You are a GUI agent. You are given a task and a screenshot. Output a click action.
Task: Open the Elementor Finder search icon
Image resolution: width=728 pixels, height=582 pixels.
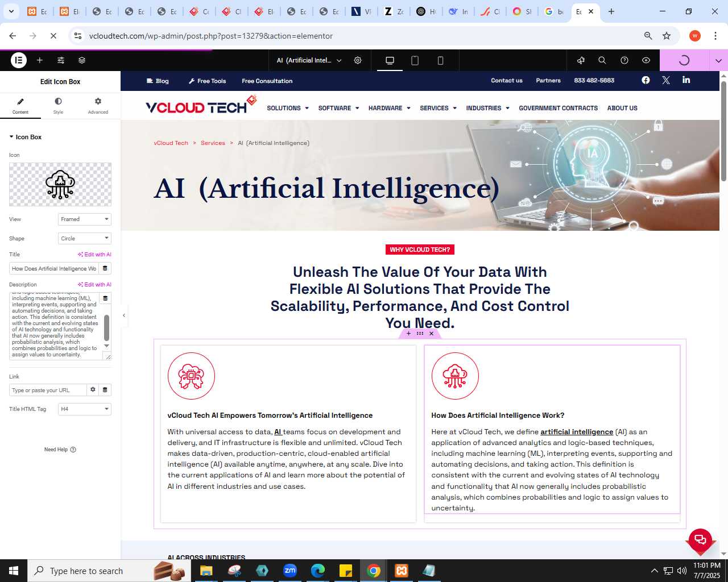pyautogui.click(x=602, y=60)
